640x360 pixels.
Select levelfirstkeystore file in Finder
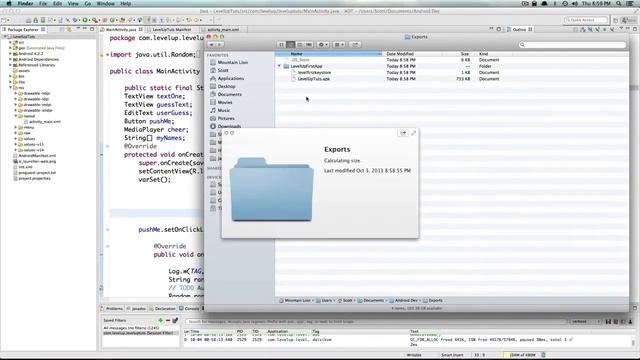(x=314, y=72)
